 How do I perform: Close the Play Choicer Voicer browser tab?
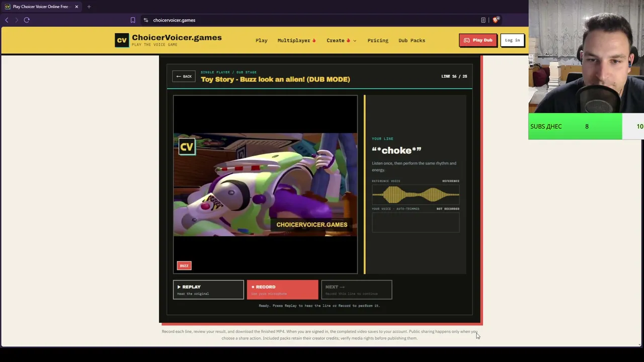[x=76, y=7]
